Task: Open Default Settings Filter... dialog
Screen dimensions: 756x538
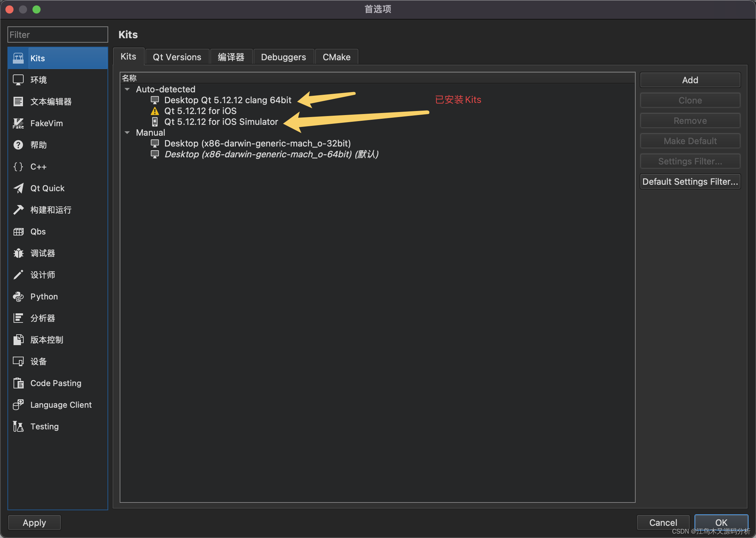Action: 690,182
